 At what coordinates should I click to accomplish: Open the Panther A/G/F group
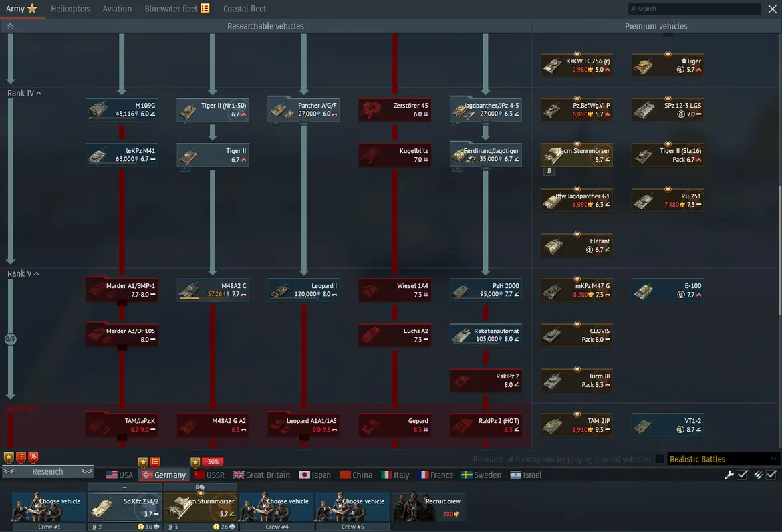(304, 110)
